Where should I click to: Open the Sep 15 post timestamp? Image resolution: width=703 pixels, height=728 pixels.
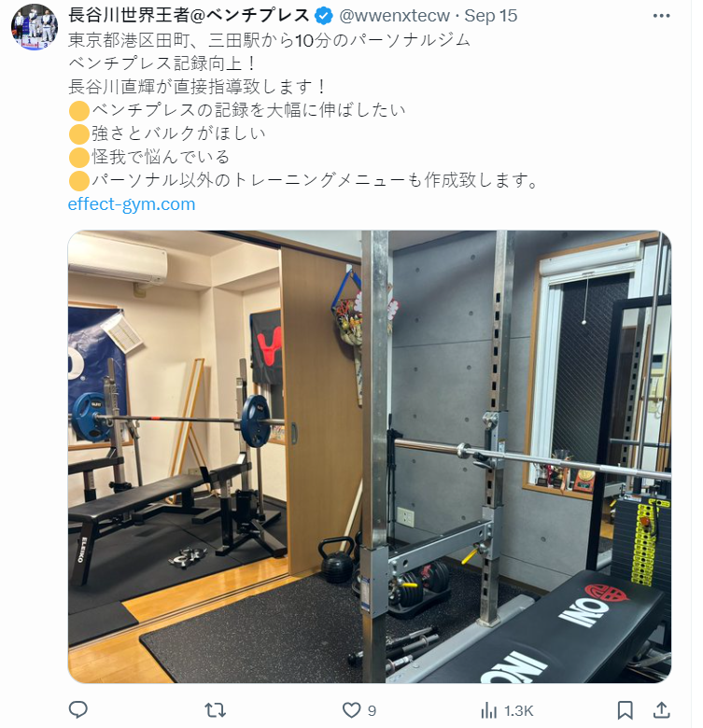(491, 16)
